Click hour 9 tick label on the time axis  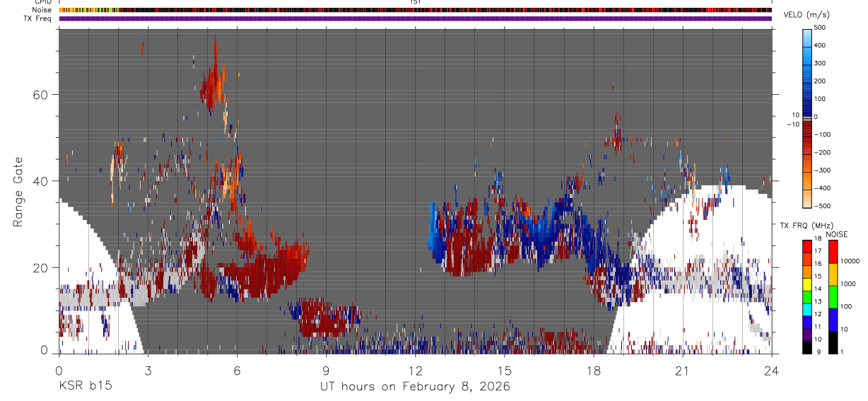[x=326, y=371]
